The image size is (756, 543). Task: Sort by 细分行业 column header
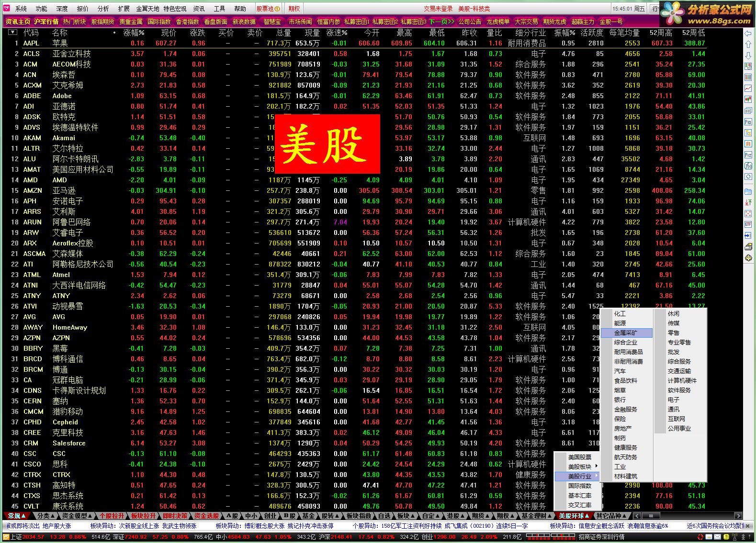point(530,33)
